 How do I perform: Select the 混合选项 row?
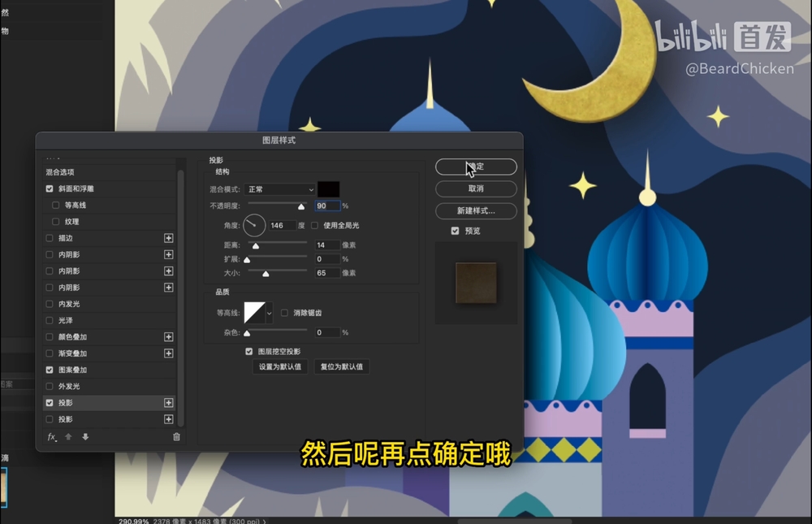pos(110,172)
